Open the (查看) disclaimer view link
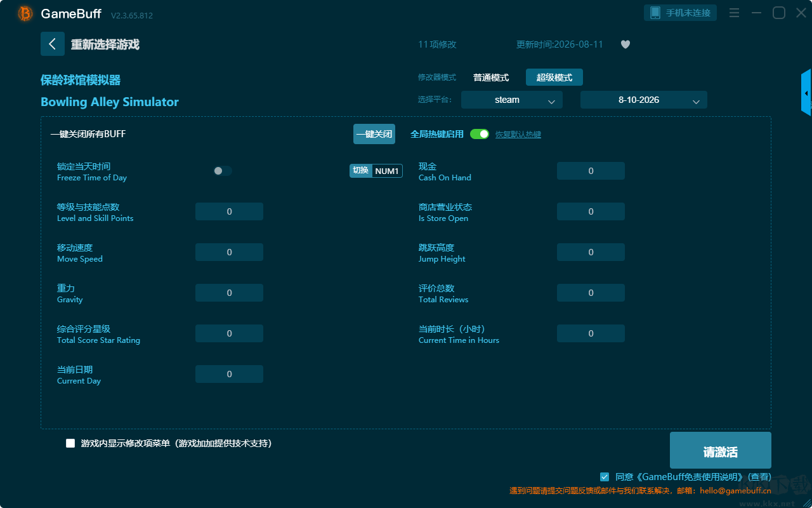This screenshot has width=812, height=508. click(x=759, y=477)
